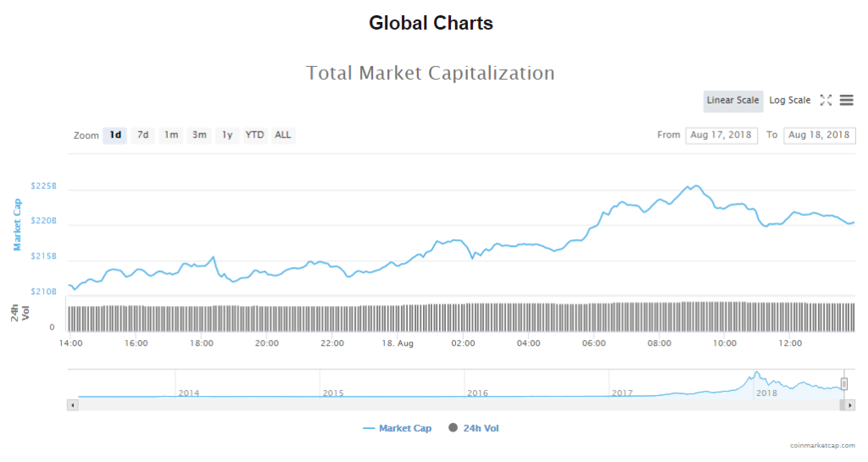Screen dimensions: 868x462
Task: Click the From date field
Action: click(x=721, y=135)
